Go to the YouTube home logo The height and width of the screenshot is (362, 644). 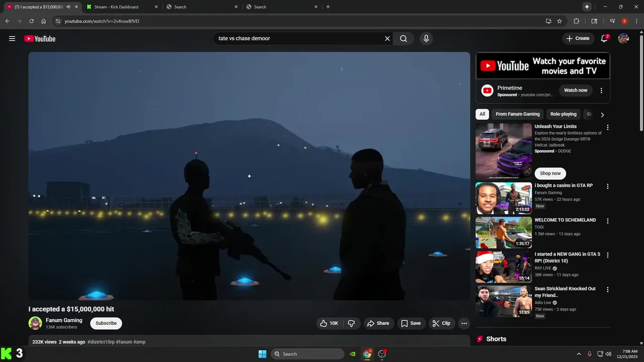click(40, 39)
